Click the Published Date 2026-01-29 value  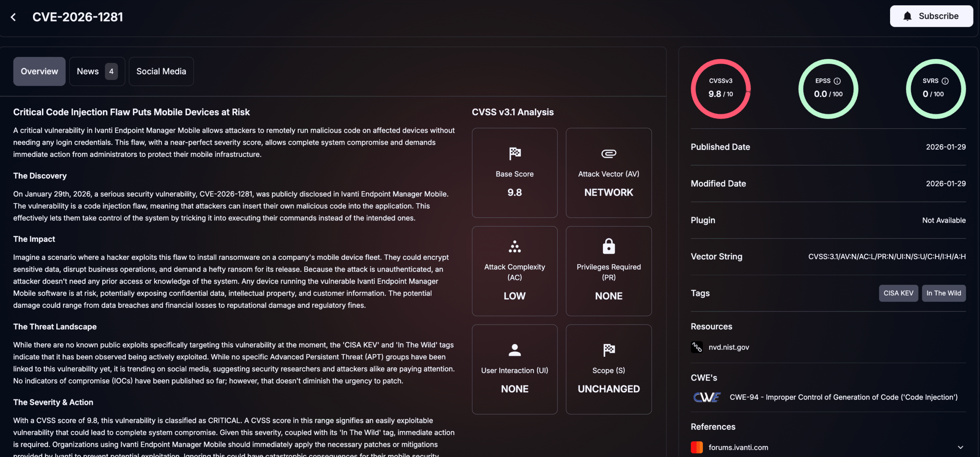pos(946,147)
